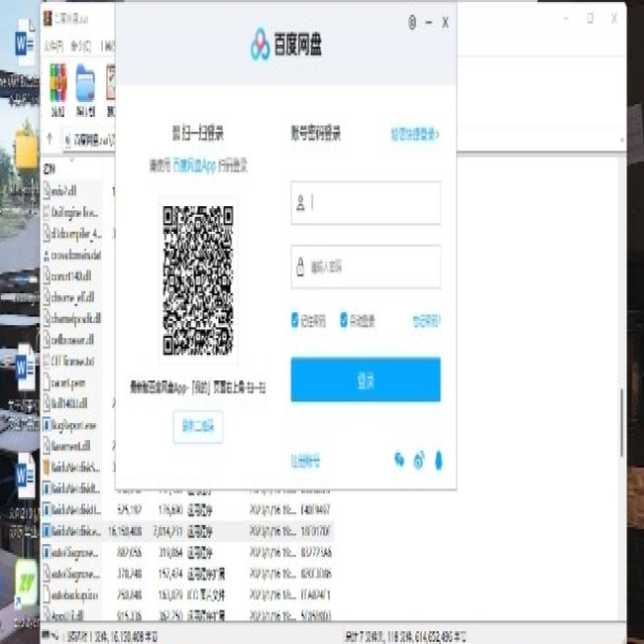Select the highlighted row sized 16,150,408
Viewport: 644px width, 644px height.
[187, 531]
